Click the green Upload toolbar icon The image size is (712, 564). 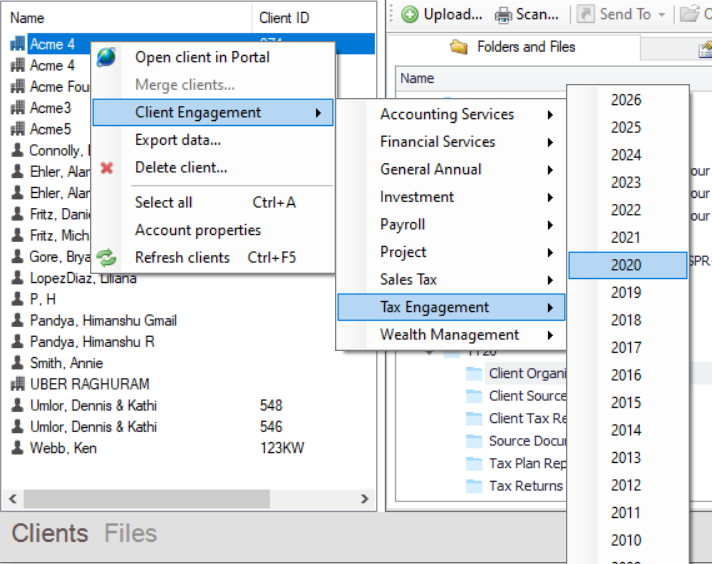point(410,14)
